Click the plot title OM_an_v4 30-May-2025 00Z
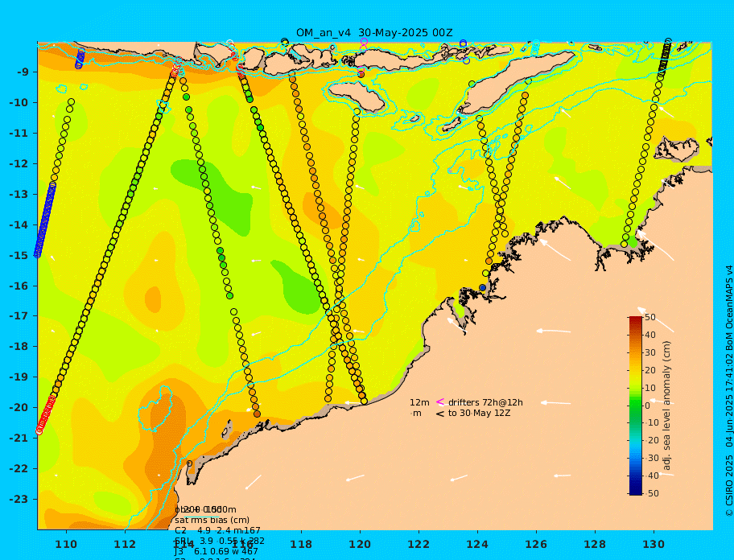 (x=374, y=33)
